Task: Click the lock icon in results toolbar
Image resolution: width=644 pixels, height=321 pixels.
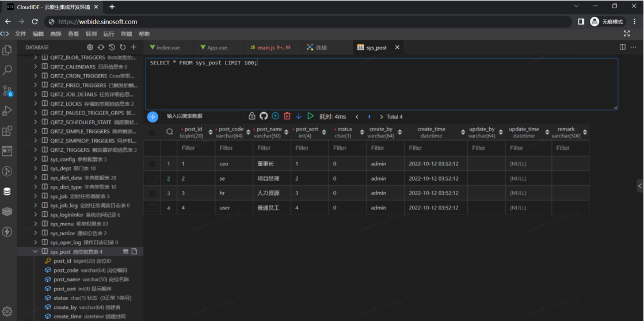Action: pos(252,116)
